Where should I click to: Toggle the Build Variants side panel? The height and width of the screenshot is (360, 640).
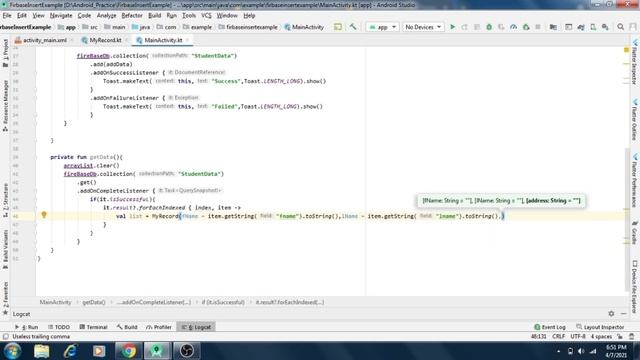click(5, 249)
